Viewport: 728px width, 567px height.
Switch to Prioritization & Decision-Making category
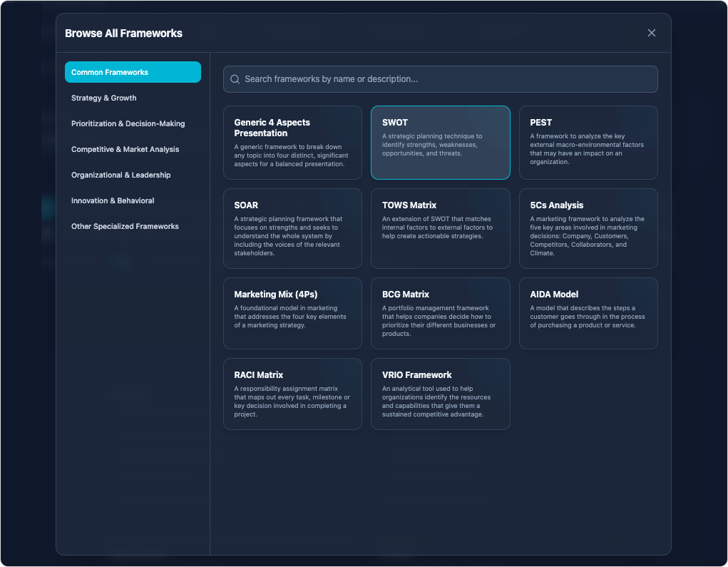pyautogui.click(x=128, y=123)
